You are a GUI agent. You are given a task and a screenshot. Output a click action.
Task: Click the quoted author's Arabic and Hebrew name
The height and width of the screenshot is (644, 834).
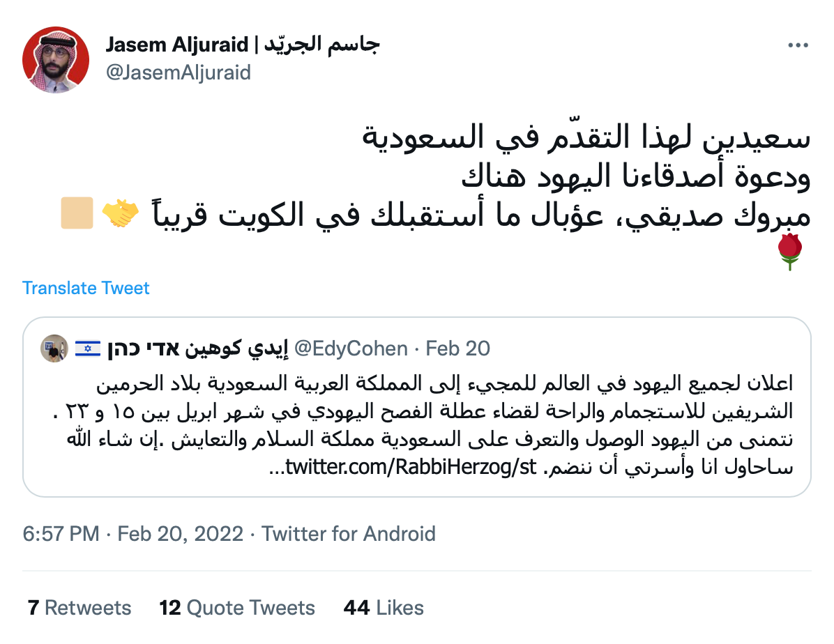(x=197, y=348)
